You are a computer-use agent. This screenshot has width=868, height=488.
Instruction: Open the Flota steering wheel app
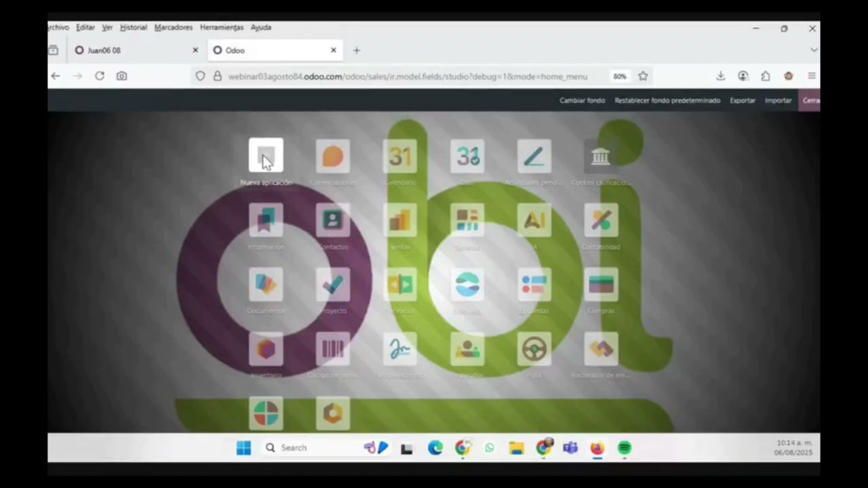pyautogui.click(x=534, y=349)
